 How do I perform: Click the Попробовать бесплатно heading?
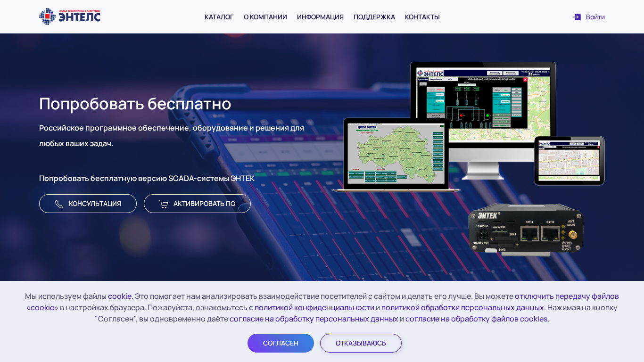tap(135, 103)
